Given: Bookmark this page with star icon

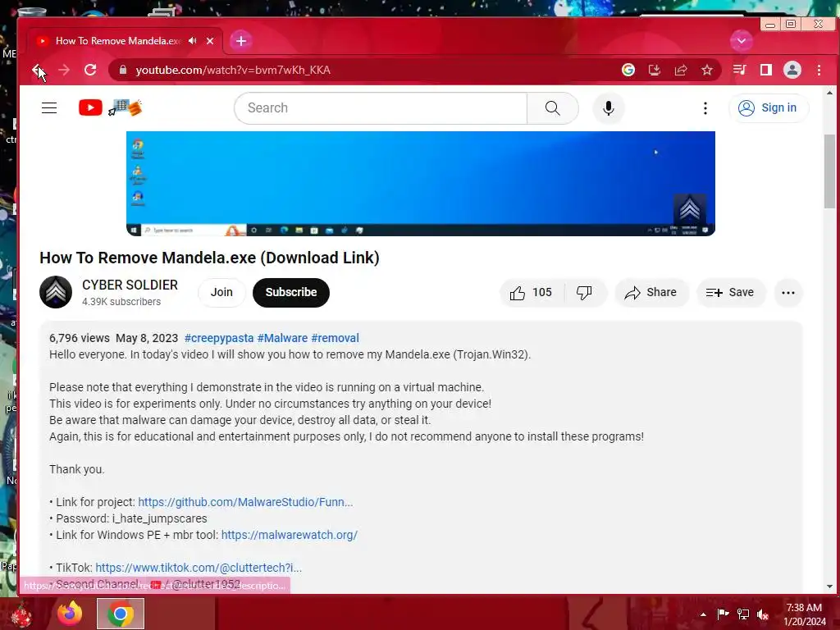Looking at the screenshot, I should (x=707, y=71).
